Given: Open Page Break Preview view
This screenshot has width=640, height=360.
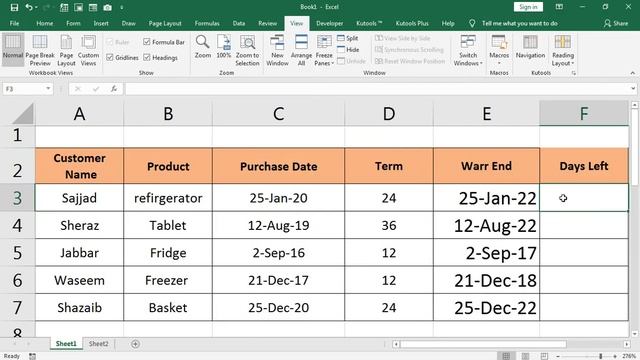Looking at the screenshot, I should (x=40, y=50).
